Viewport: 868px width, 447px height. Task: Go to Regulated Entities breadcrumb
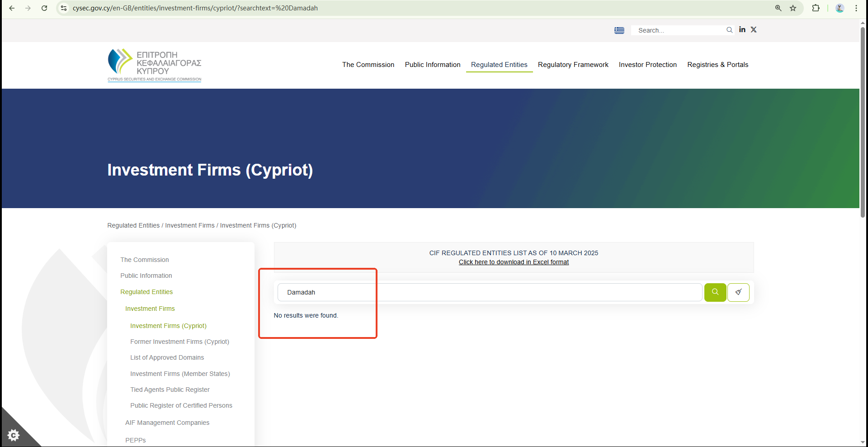coord(133,225)
